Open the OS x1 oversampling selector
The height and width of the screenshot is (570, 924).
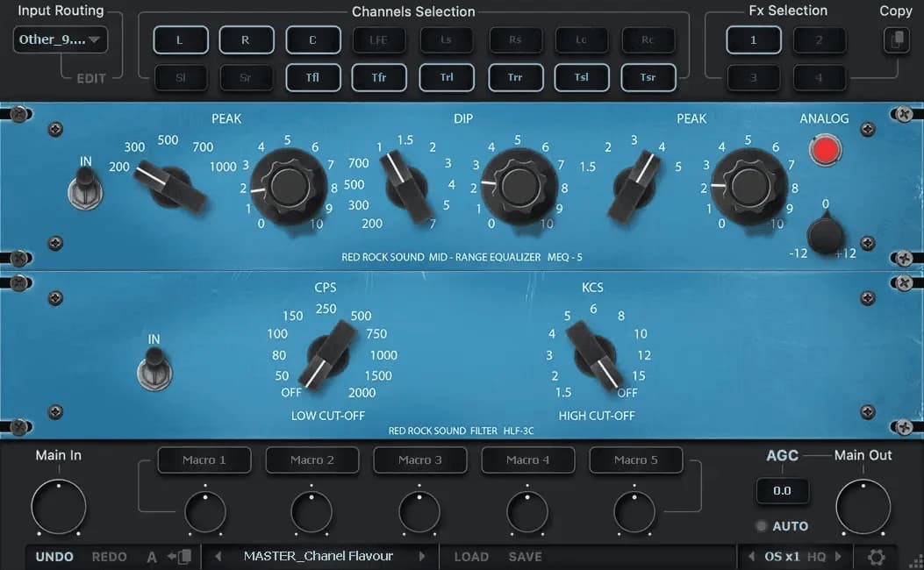coord(782,557)
